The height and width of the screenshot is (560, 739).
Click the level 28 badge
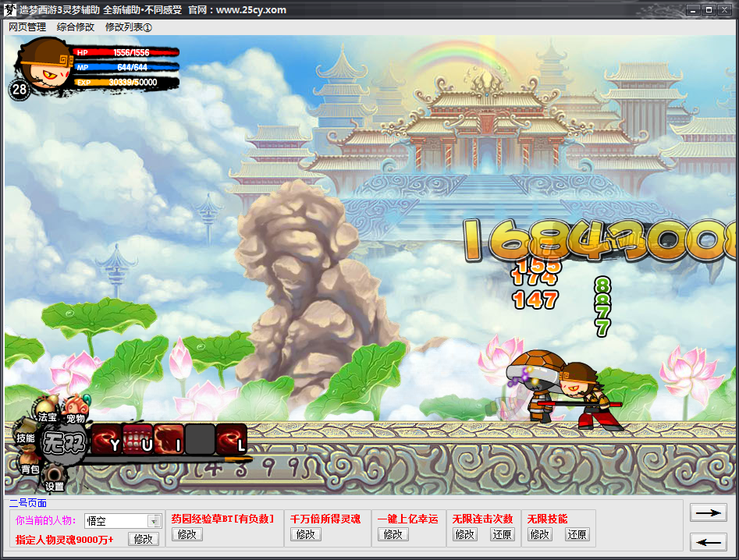(x=20, y=89)
